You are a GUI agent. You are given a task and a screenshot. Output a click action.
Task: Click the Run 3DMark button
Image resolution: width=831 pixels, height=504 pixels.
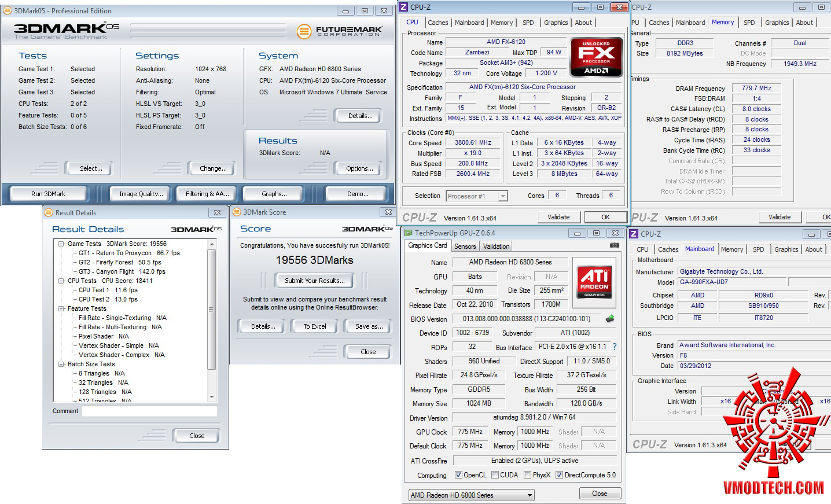(x=49, y=194)
